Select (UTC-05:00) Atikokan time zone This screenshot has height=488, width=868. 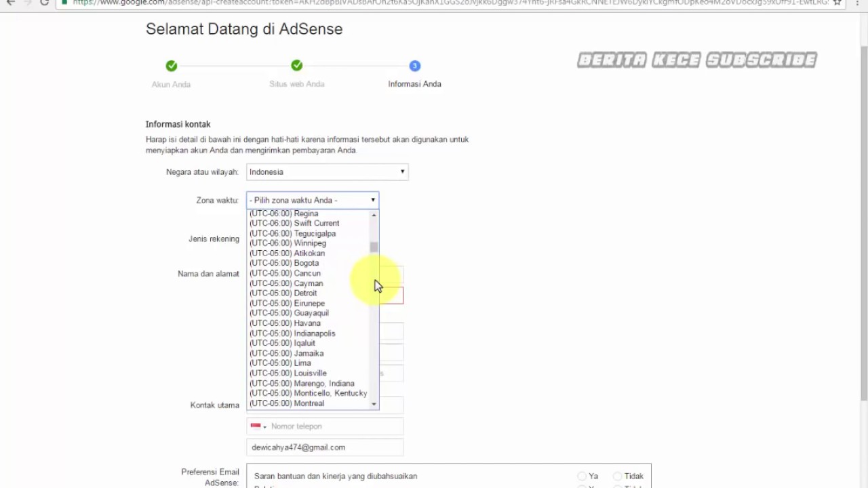pos(308,253)
